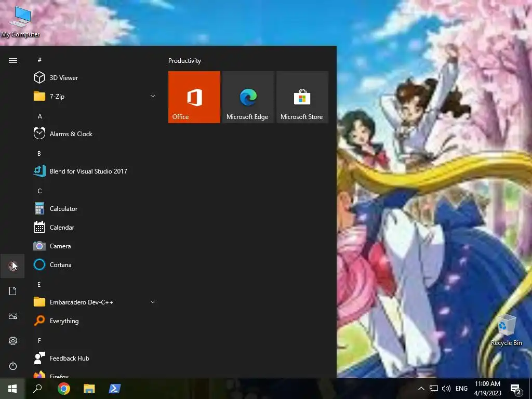The height and width of the screenshot is (399, 532).
Task: Open the Office tile
Action: click(x=194, y=97)
